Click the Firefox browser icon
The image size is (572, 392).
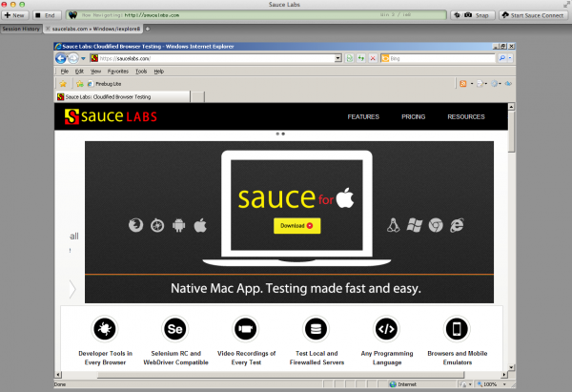[x=135, y=225]
